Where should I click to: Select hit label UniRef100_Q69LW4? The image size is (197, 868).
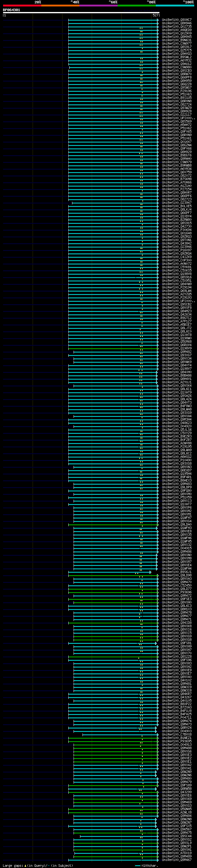click(x=177, y=291)
